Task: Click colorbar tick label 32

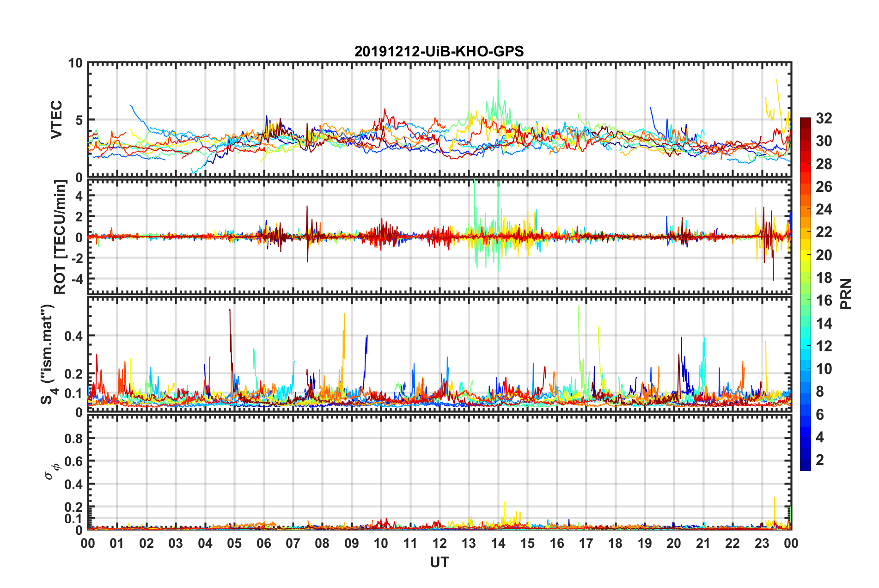Action: [824, 118]
